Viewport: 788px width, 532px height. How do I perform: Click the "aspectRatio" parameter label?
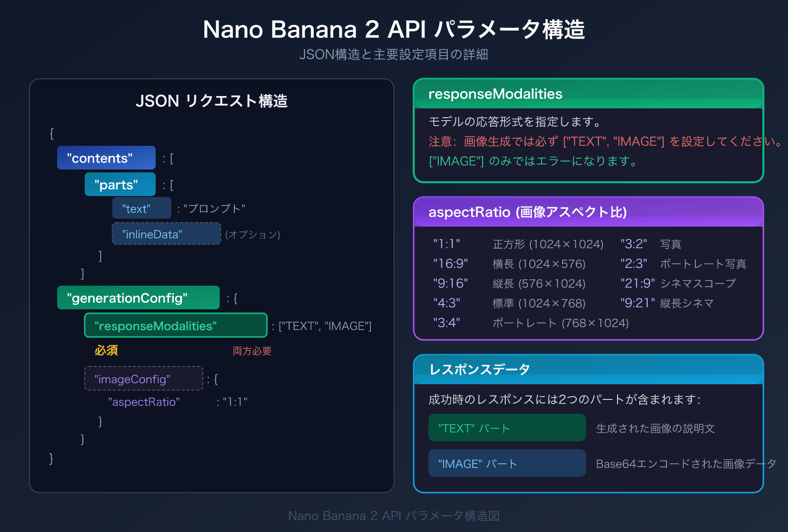[143, 402]
